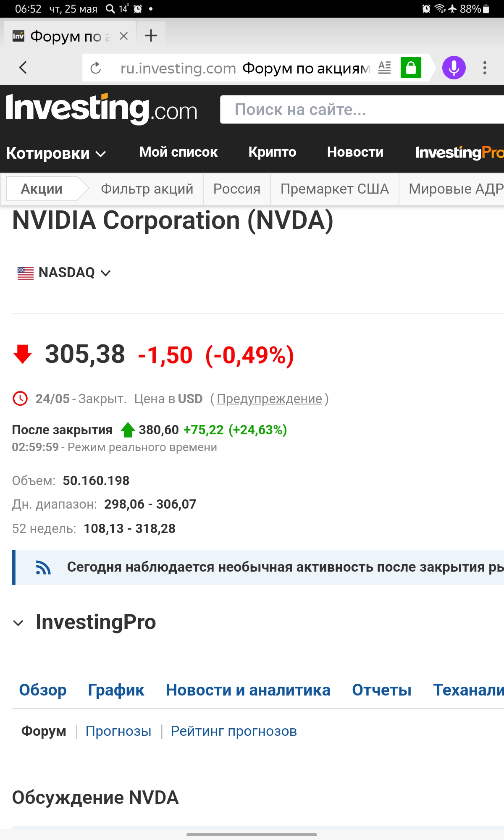Tap the blue RSS feed icon
This screenshot has height=840, width=504.
pos(43,567)
